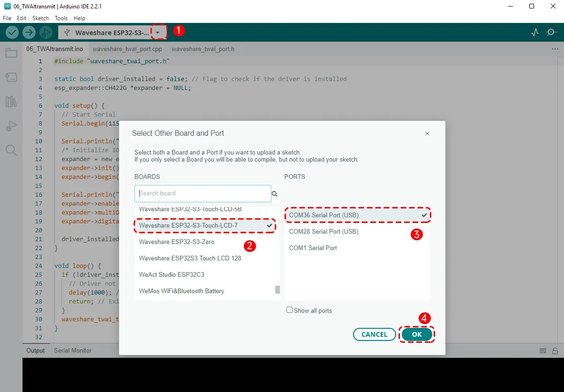Open the Serial Plotter icon
This screenshot has height=392, width=564.
pyautogui.click(x=535, y=32)
